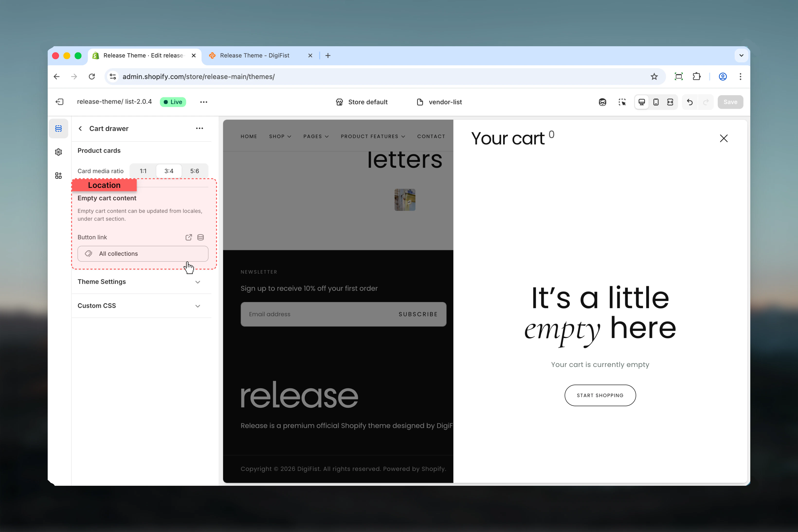The height and width of the screenshot is (532, 798).
Task: Go back in browser history
Action: pyautogui.click(x=57, y=77)
